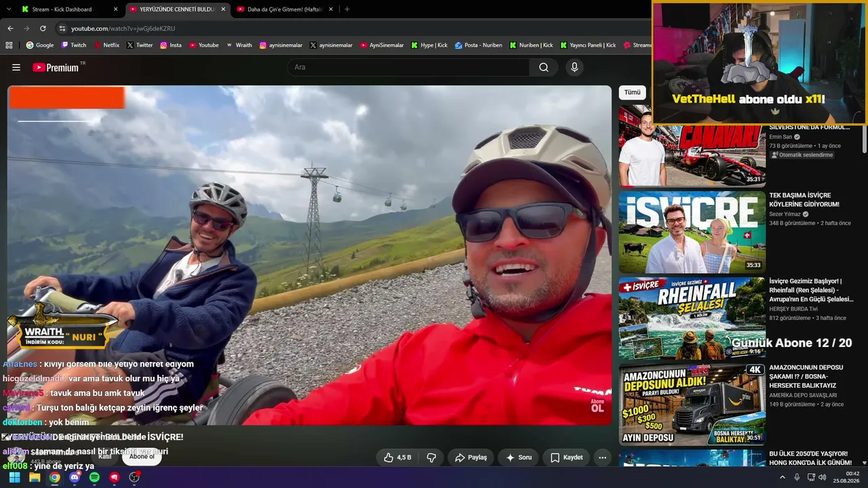Open OBS Studio from the taskbar
Viewport: 868px width, 488px height.
[x=134, y=477]
